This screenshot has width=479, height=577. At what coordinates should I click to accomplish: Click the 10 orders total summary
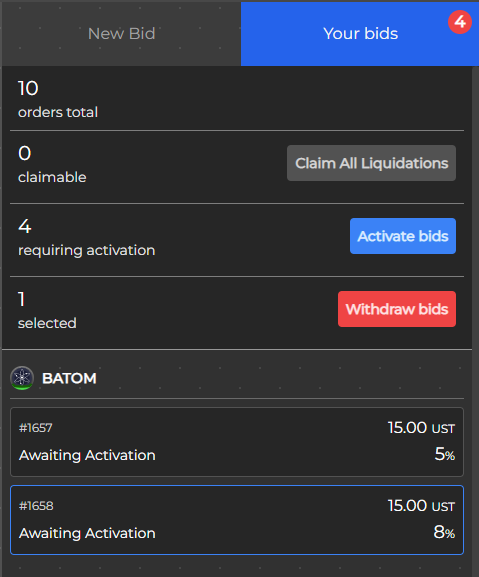[x=58, y=99]
